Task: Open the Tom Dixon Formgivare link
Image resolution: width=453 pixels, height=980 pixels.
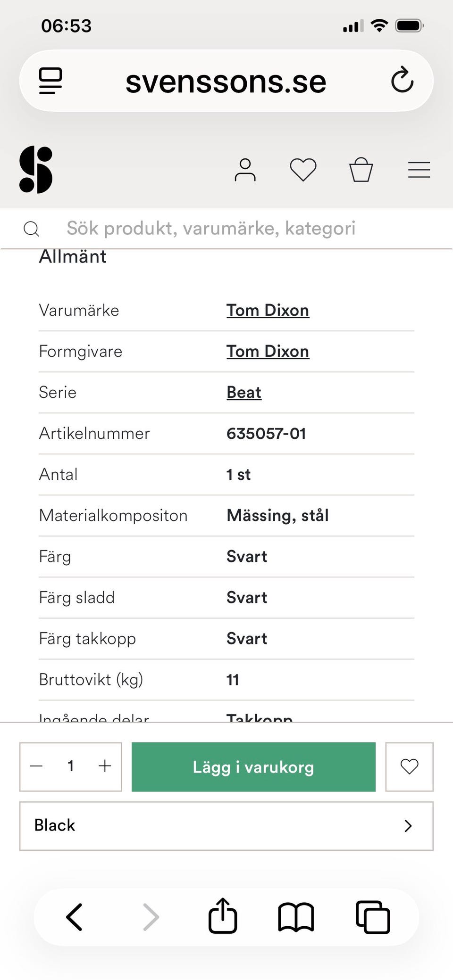Action: tap(268, 351)
